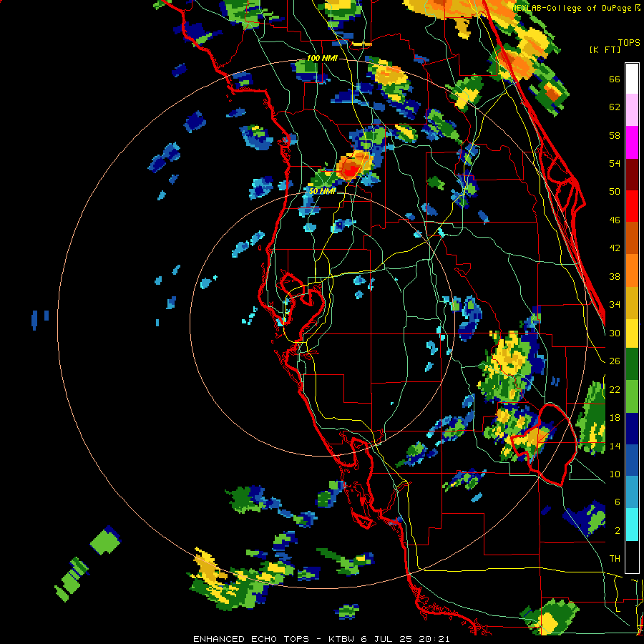Click legend value 34
Image resolution: width=644 pixels, height=644 pixels.
tap(615, 304)
